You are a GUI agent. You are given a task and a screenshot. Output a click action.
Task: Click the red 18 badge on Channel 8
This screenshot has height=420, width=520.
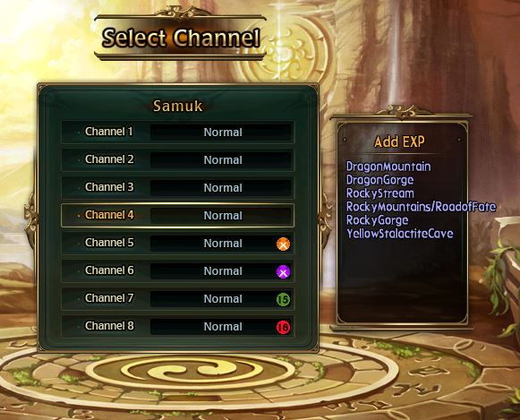pos(283,328)
